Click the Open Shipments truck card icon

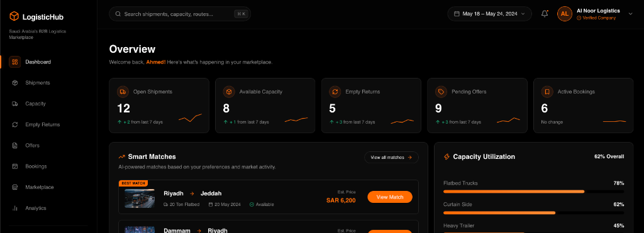(x=123, y=92)
